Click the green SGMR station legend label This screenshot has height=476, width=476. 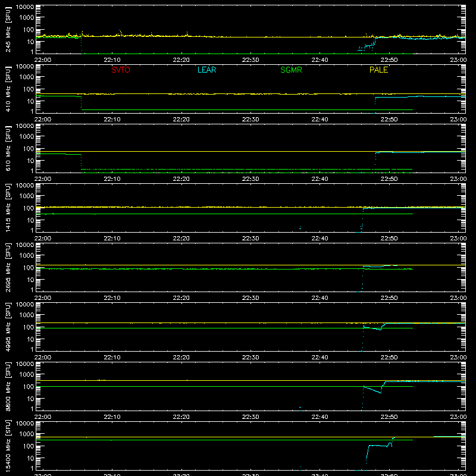tap(291, 70)
